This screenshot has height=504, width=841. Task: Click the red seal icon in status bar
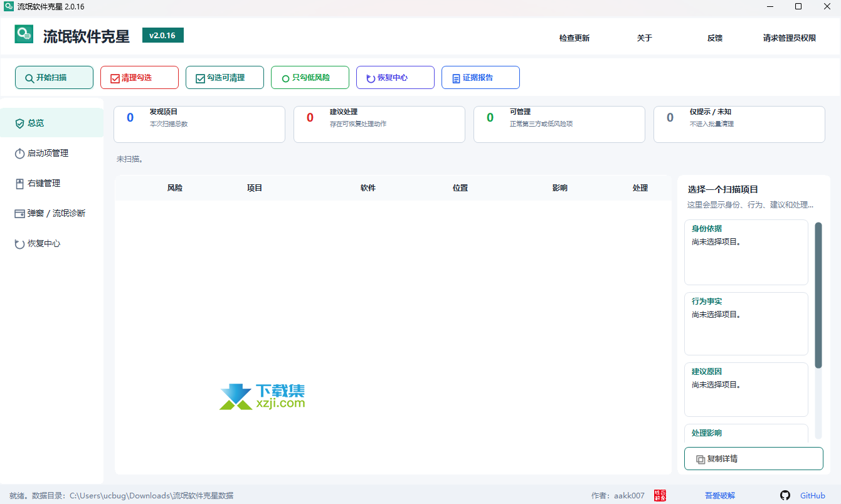[660, 495]
